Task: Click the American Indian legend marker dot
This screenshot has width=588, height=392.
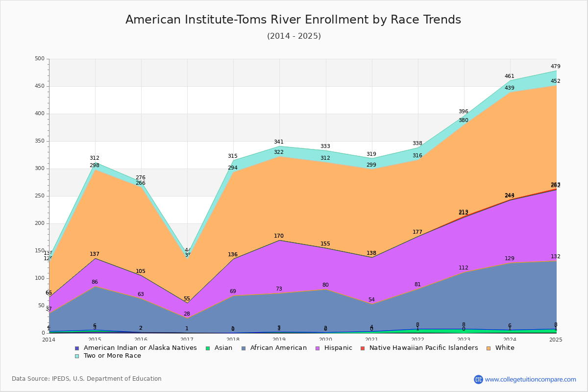Action: point(77,348)
